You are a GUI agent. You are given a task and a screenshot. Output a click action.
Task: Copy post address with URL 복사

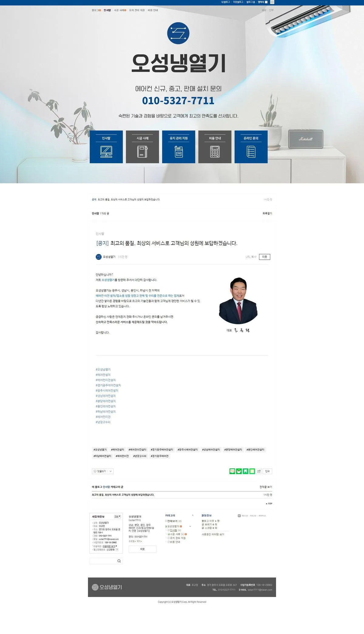251,257
